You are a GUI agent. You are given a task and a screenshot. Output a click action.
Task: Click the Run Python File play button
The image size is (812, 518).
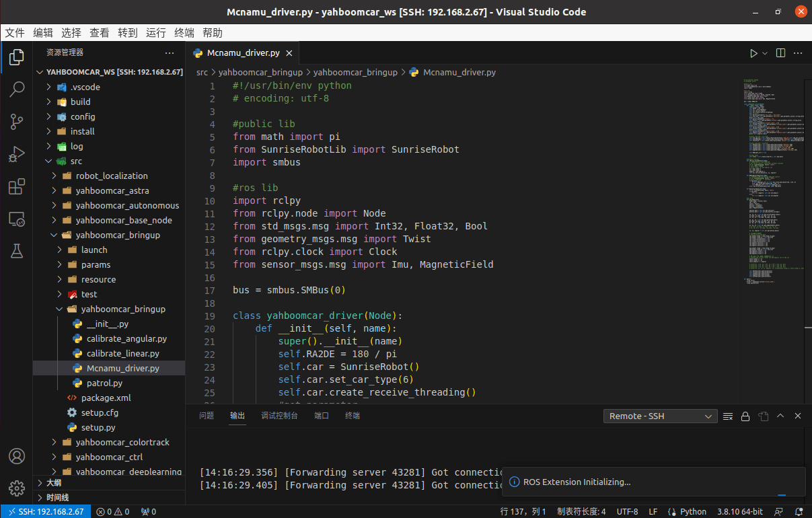tap(753, 53)
